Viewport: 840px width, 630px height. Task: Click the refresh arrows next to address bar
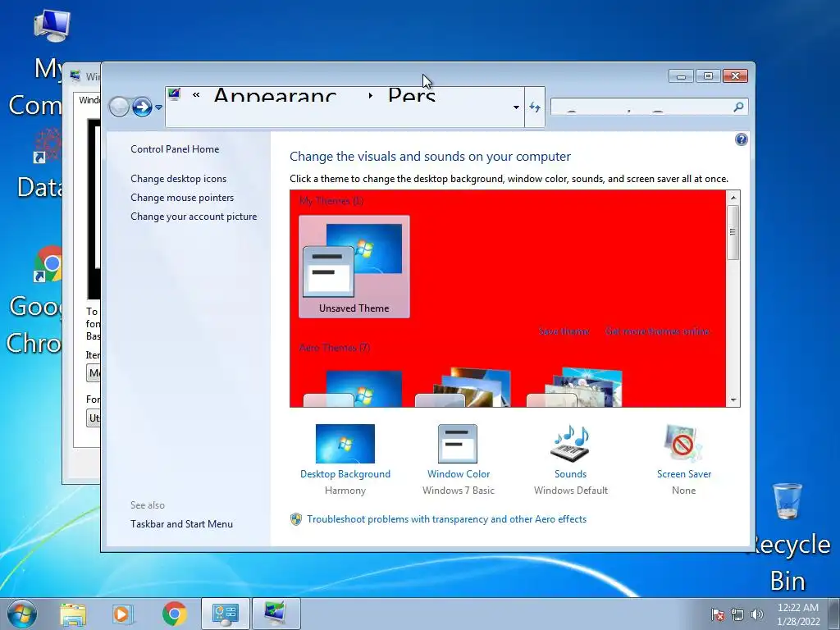(x=535, y=107)
